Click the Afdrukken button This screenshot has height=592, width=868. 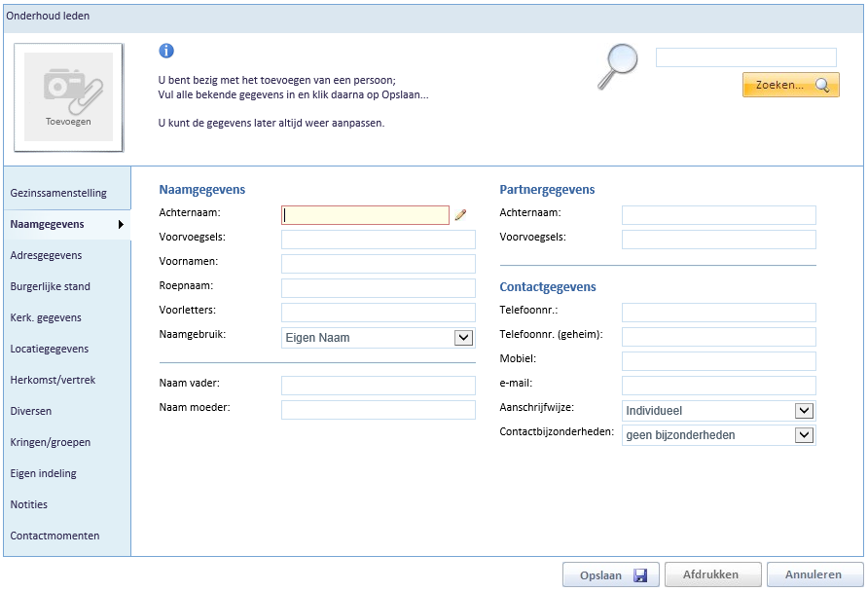[713, 574]
